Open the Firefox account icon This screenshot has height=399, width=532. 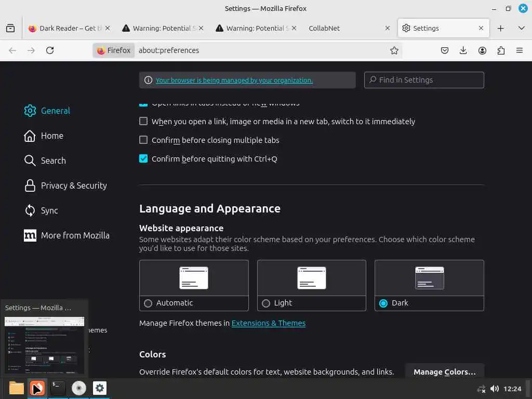tap(482, 50)
